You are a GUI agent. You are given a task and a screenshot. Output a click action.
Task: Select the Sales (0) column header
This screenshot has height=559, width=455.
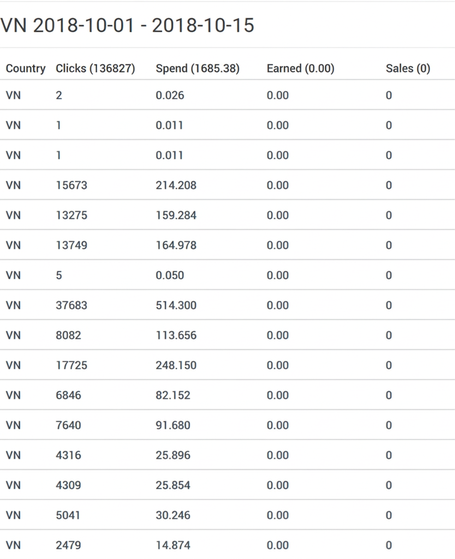408,68
